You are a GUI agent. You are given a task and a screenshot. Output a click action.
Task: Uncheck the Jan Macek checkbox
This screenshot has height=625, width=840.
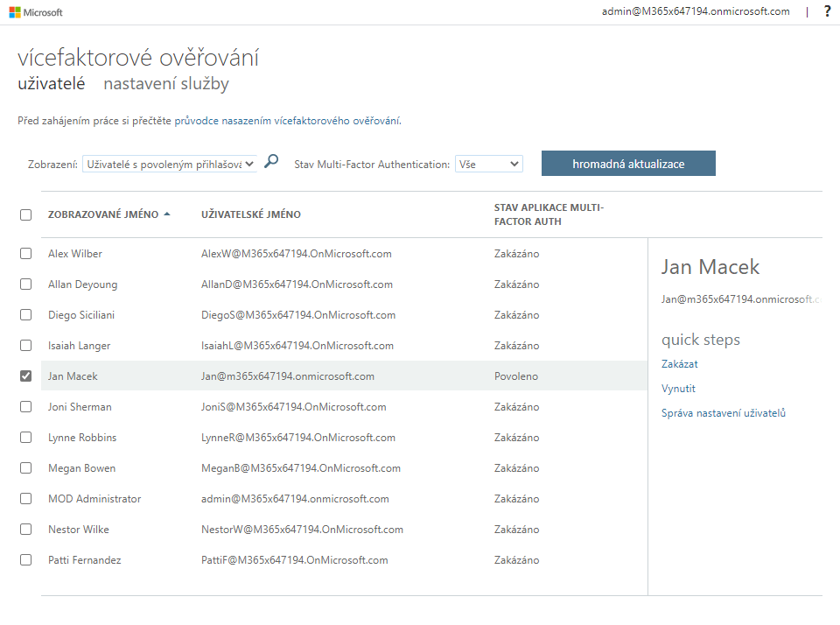(x=25, y=376)
